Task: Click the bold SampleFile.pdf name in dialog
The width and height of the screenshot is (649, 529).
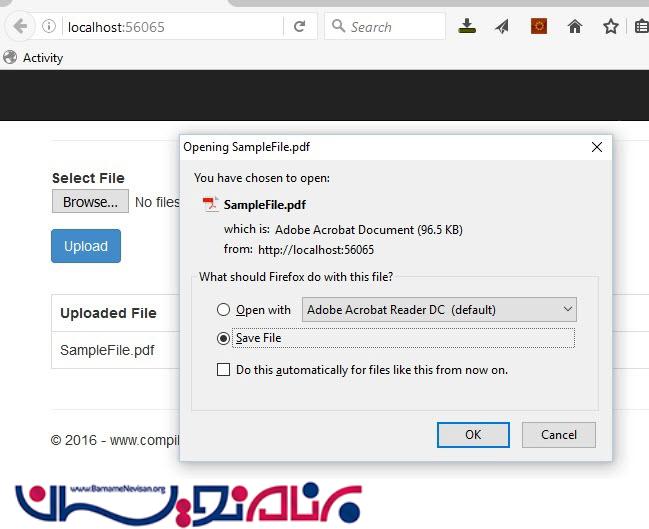Action: [x=265, y=205]
